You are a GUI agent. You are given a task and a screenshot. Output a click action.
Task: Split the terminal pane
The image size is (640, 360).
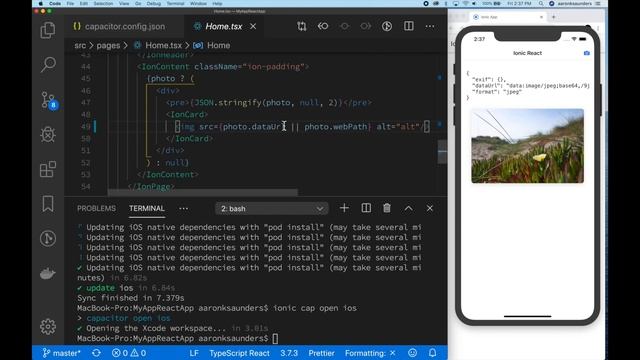click(x=366, y=208)
